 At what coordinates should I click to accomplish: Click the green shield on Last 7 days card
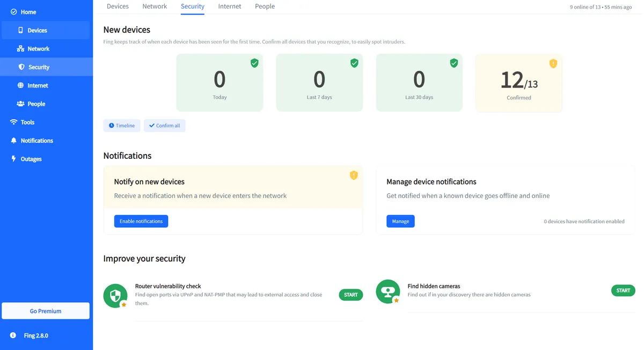click(354, 63)
